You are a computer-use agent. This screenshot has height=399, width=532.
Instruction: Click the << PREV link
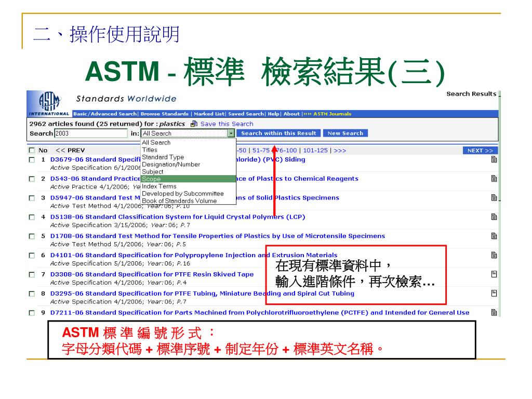point(70,150)
